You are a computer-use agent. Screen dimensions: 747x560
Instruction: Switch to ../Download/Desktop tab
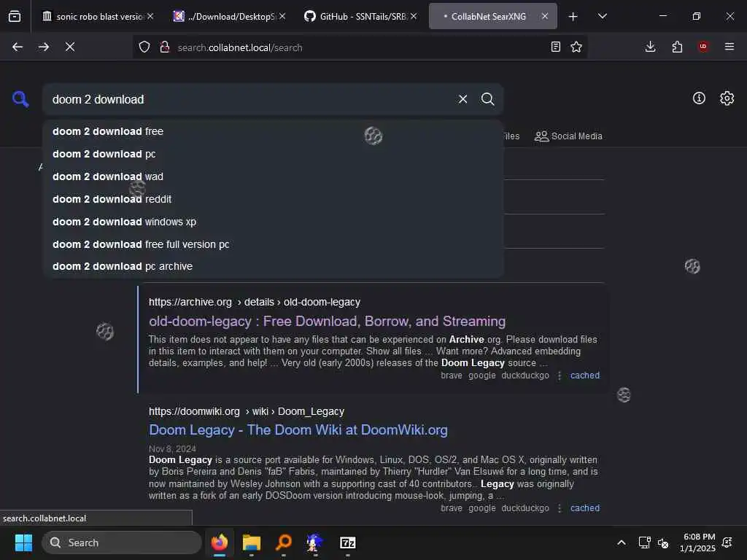click(228, 17)
